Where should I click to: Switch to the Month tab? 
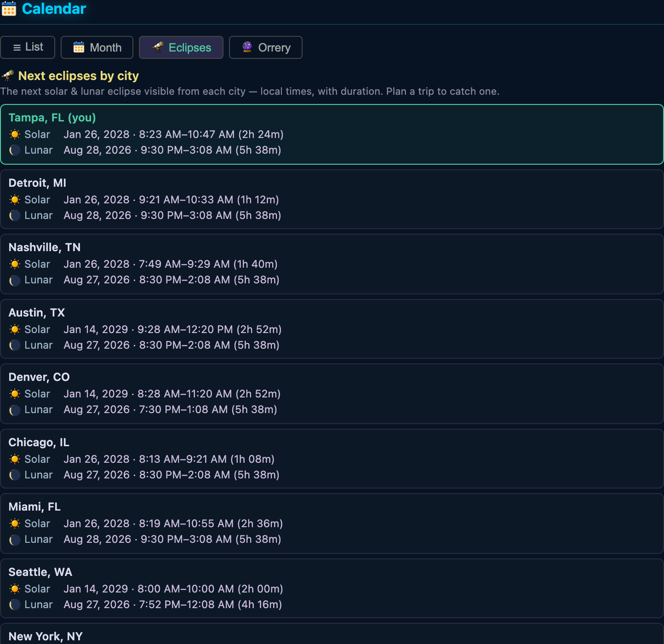pos(97,47)
